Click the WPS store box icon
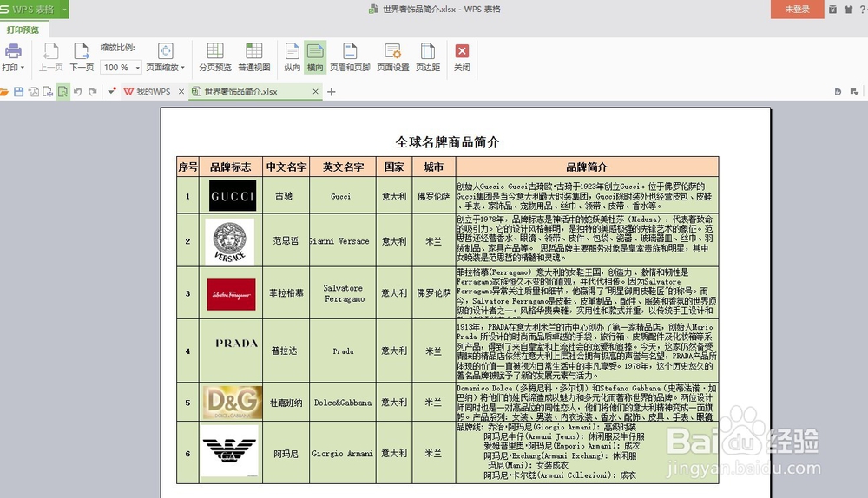The image size is (868, 498). tap(832, 10)
